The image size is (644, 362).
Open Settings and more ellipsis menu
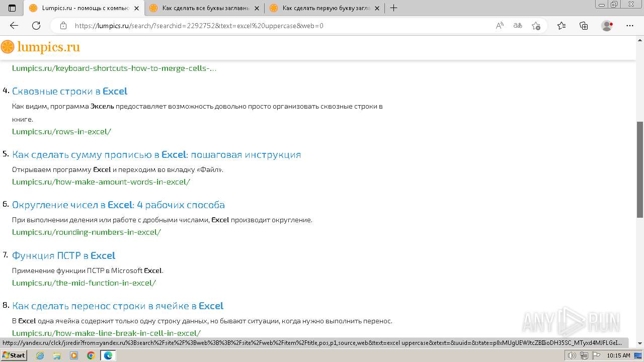629,26
